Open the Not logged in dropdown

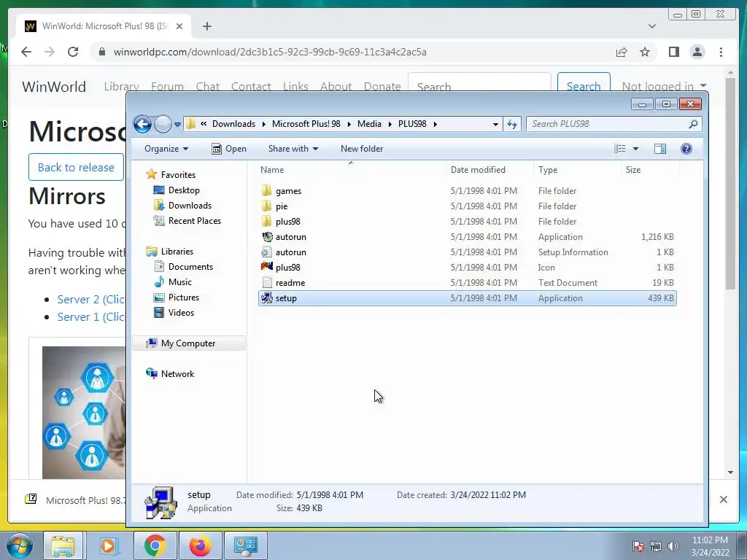pos(664,86)
